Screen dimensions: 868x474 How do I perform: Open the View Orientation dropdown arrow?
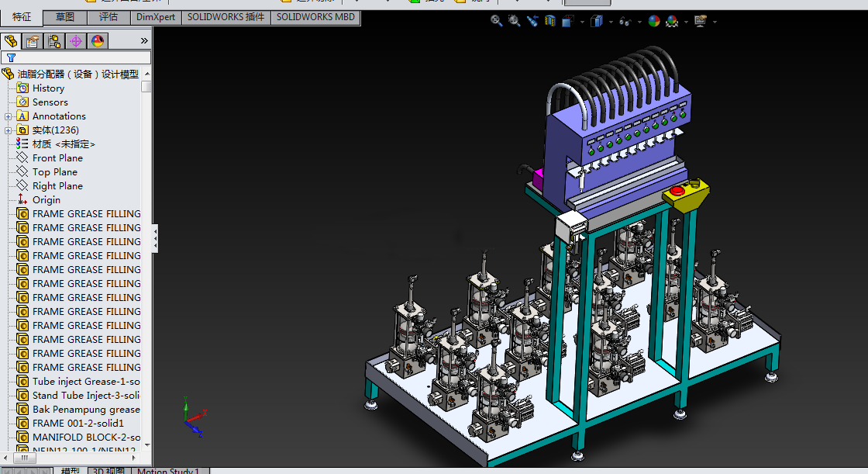[582, 22]
